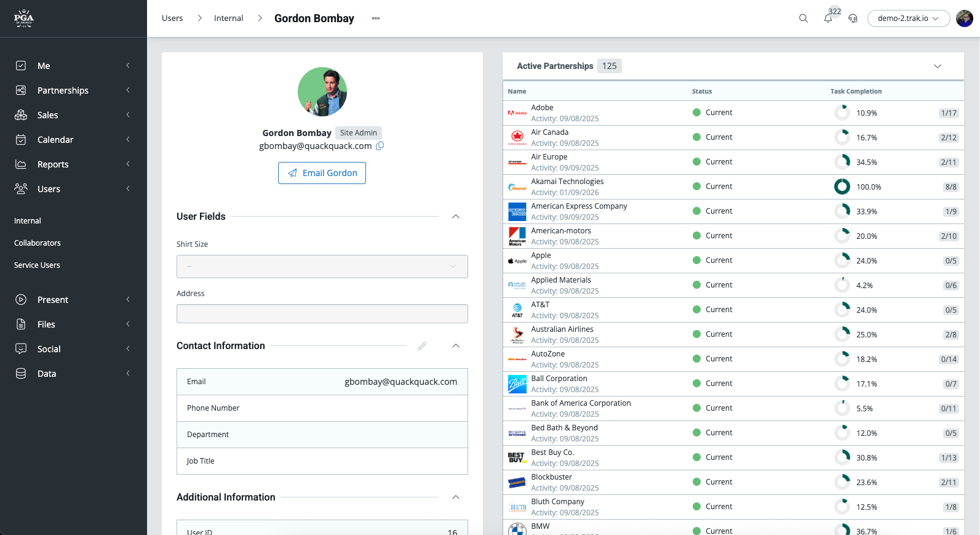This screenshot has height=535, width=980.
Task: Select Service Users in the sidebar
Action: (37, 265)
